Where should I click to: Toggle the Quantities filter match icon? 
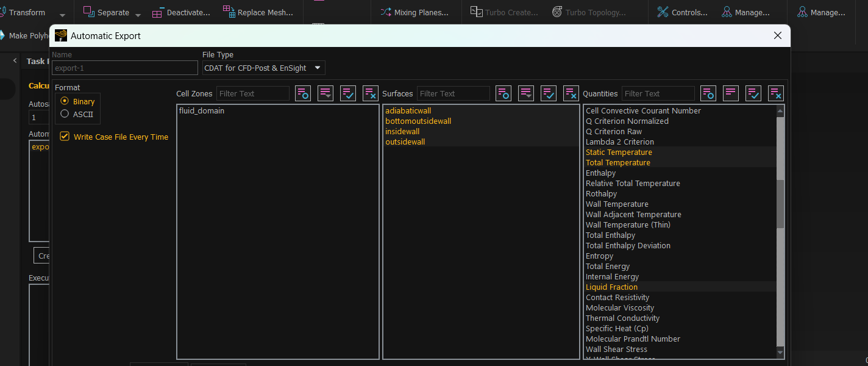tap(708, 93)
